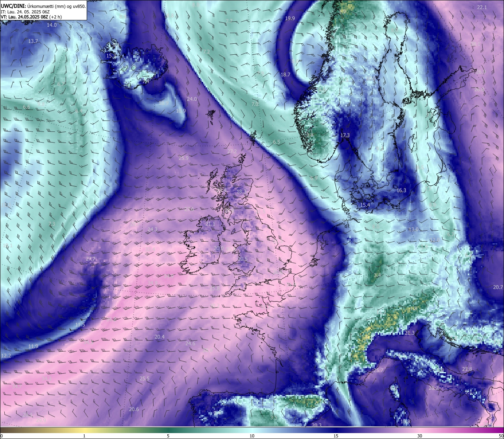Click the map value 20.7
Image resolution: width=504 pixels, height=439 pixels.
[x=498, y=287]
